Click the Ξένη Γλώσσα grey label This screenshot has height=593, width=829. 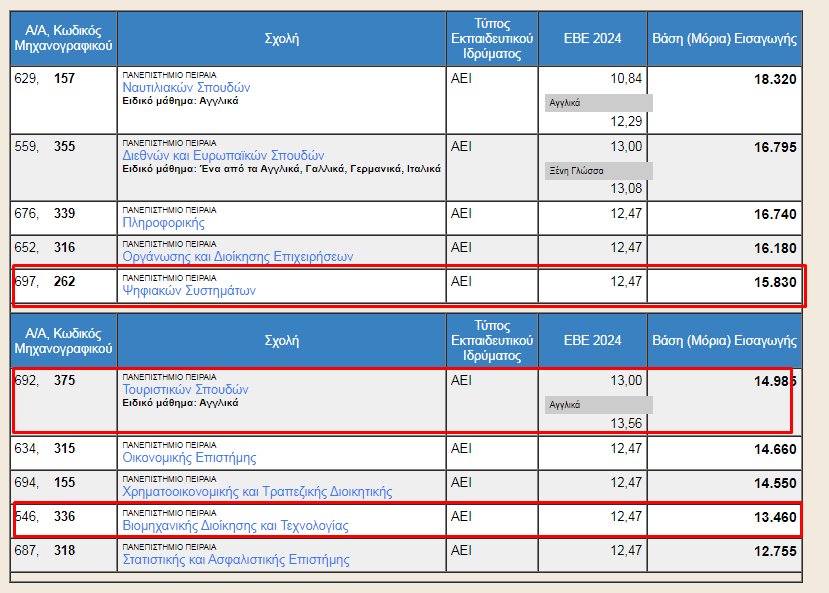[x=598, y=171]
